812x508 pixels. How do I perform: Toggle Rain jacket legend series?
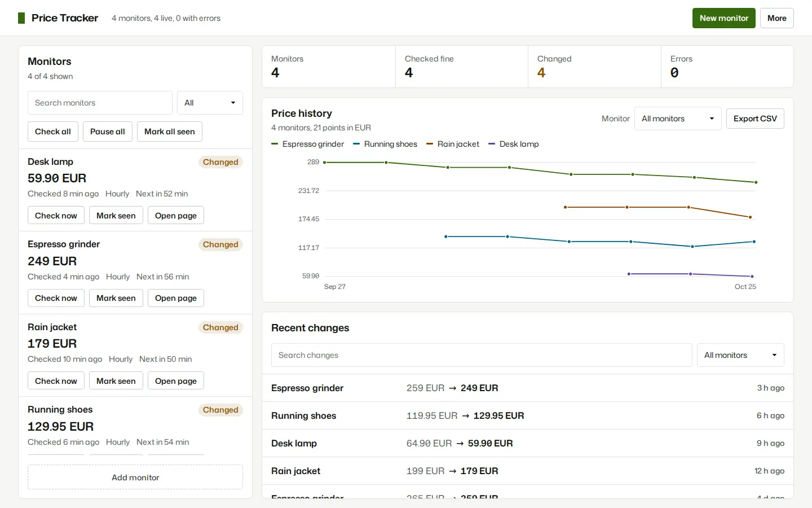(x=453, y=144)
